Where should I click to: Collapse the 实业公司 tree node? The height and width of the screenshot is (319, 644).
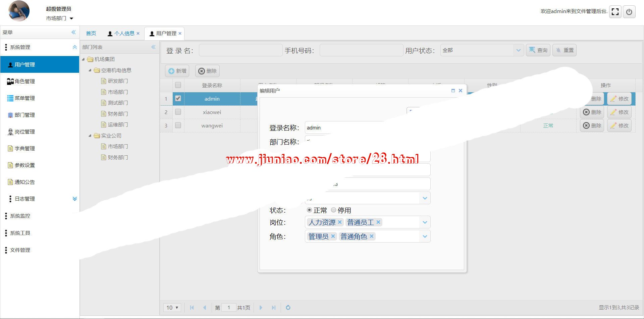pos(90,136)
